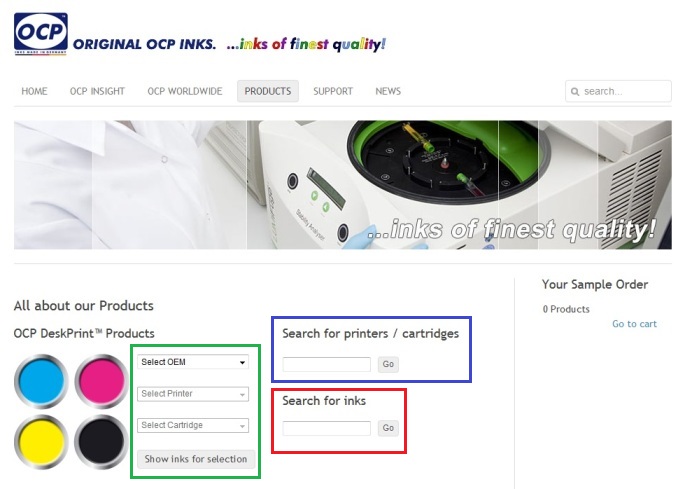Select the PRODUCTS tab
678x489 pixels.
point(268,91)
